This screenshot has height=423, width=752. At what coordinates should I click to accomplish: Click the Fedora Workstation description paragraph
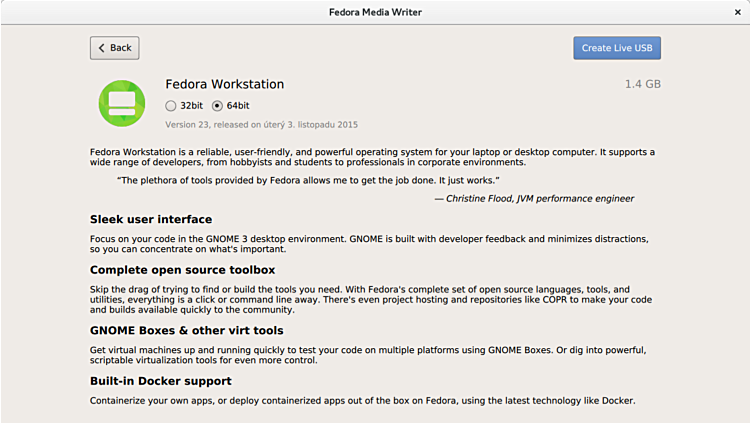pos(372,157)
